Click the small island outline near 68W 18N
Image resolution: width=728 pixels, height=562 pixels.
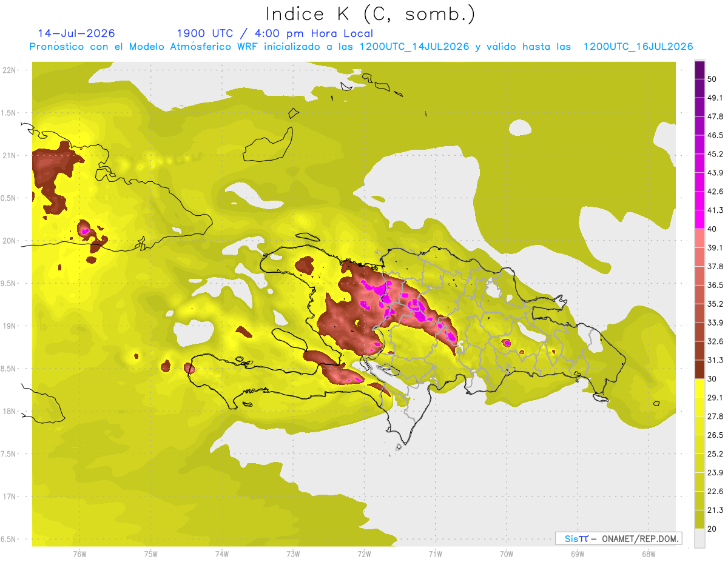[x=656, y=403]
